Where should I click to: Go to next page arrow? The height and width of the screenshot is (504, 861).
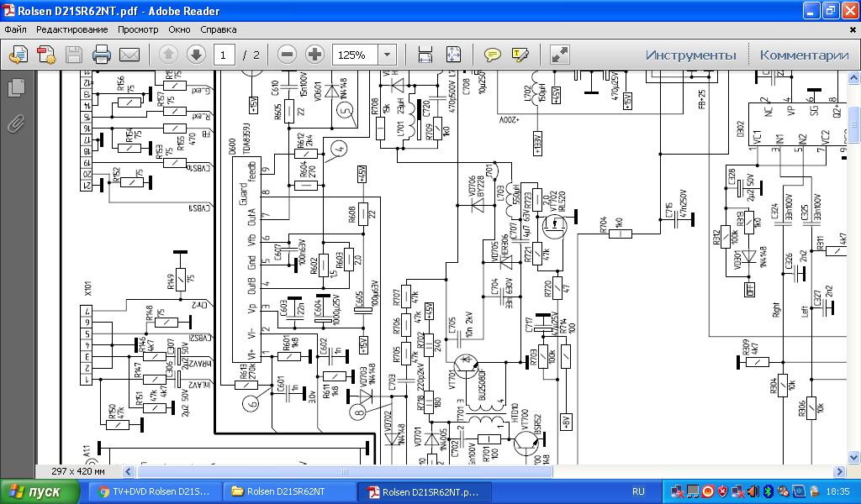click(196, 55)
